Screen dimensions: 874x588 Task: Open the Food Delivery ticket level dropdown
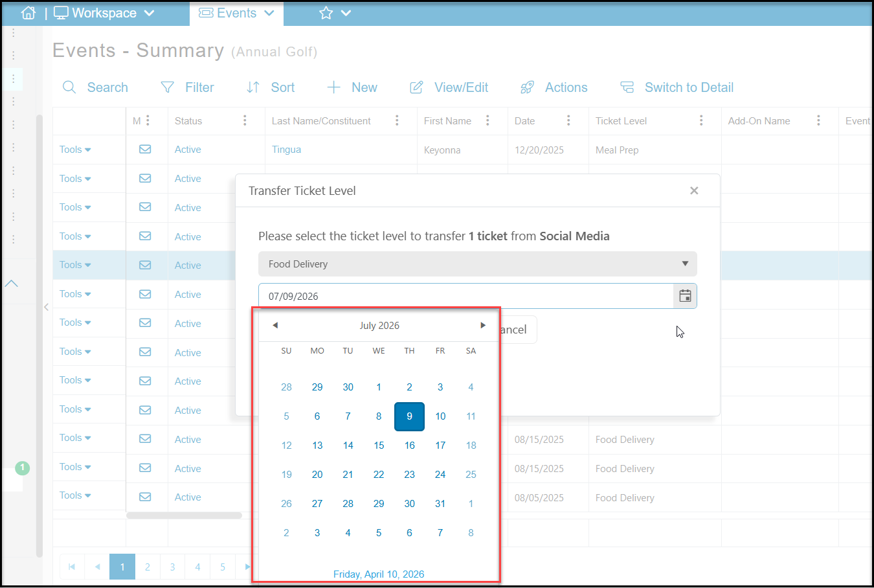(x=478, y=264)
